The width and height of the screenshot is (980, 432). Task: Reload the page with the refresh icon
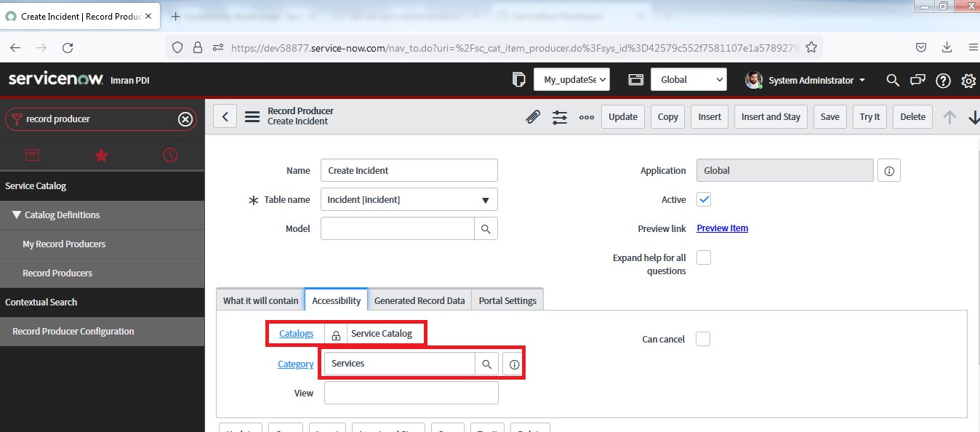[x=68, y=47]
